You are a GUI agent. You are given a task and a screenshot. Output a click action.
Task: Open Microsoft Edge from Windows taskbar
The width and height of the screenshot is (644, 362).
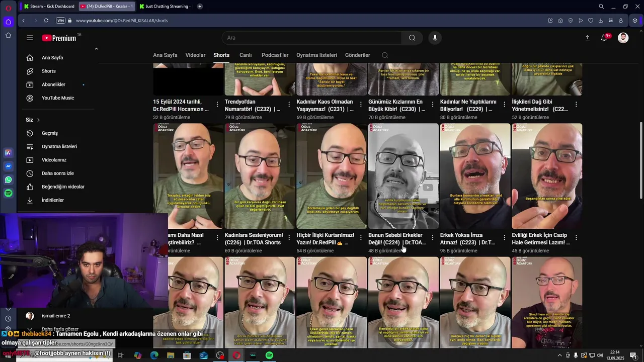point(154,355)
